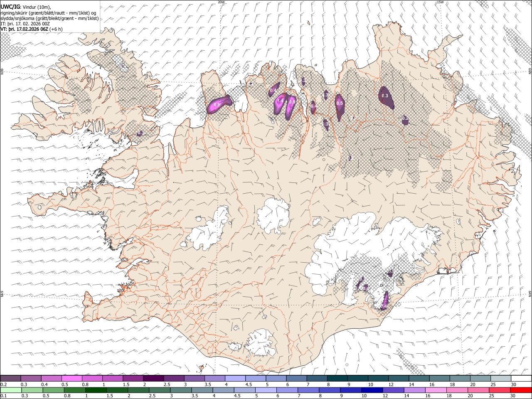Click the '0.1' label under the rain scale

click(x=4, y=396)
